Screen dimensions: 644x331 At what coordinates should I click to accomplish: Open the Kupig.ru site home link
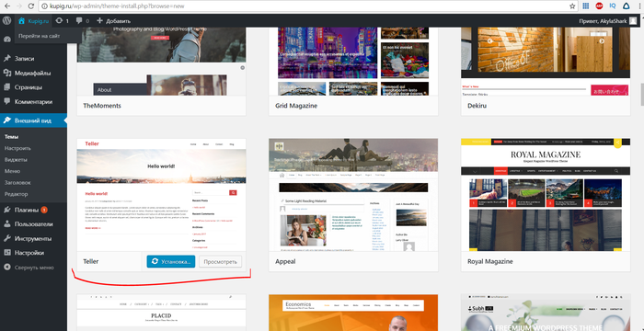click(33, 20)
